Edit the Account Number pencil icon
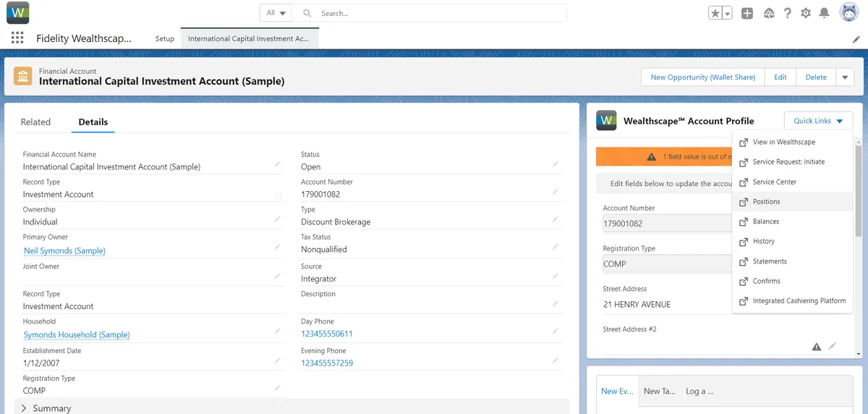 tap(556, 192)
